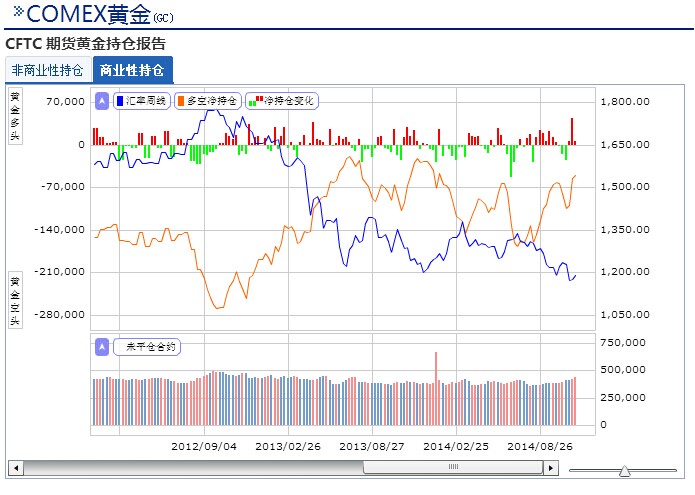Click the scrollbar left arrow button
Screen dimensions: 695x495
pyautogui.click(x=16, y=468)
